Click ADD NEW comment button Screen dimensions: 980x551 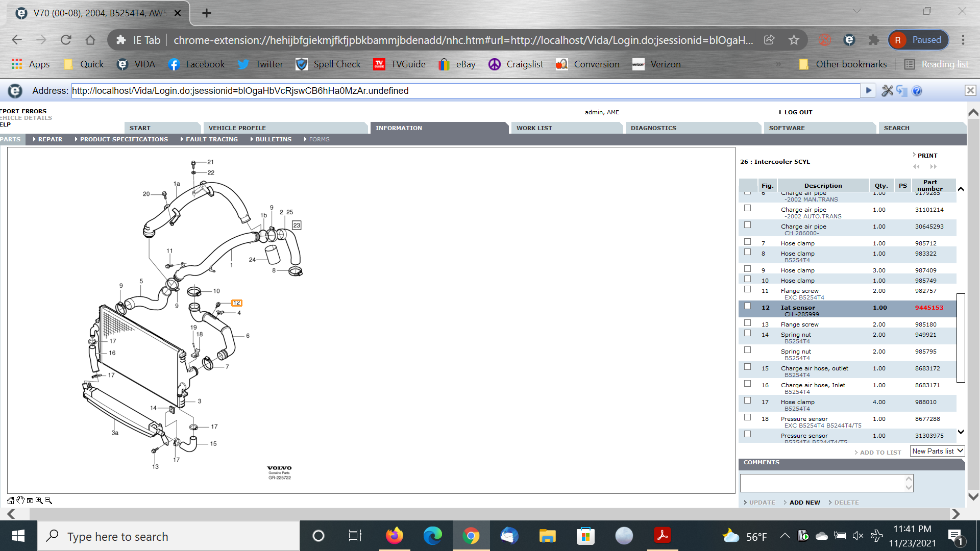(x=804, y=503)
